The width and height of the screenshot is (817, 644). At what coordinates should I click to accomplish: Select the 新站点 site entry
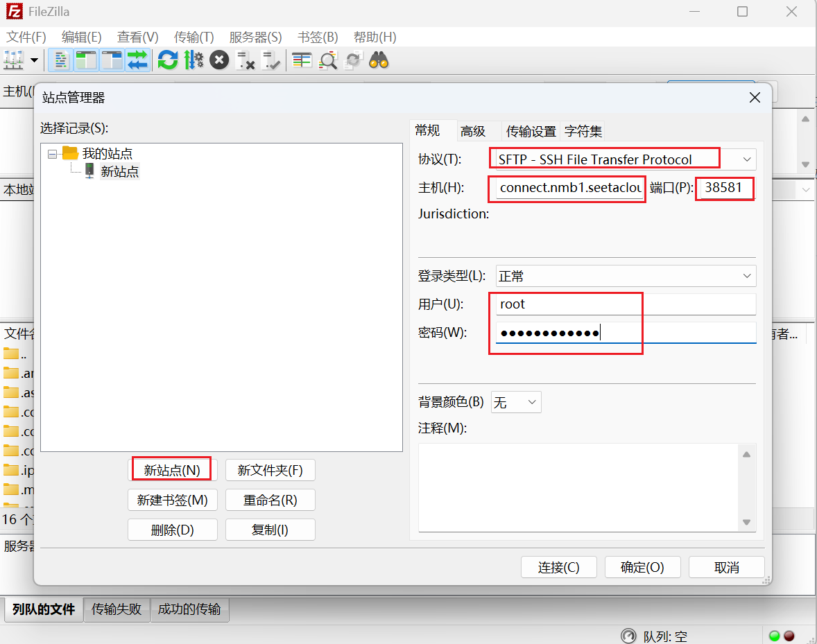click(120, 171)
